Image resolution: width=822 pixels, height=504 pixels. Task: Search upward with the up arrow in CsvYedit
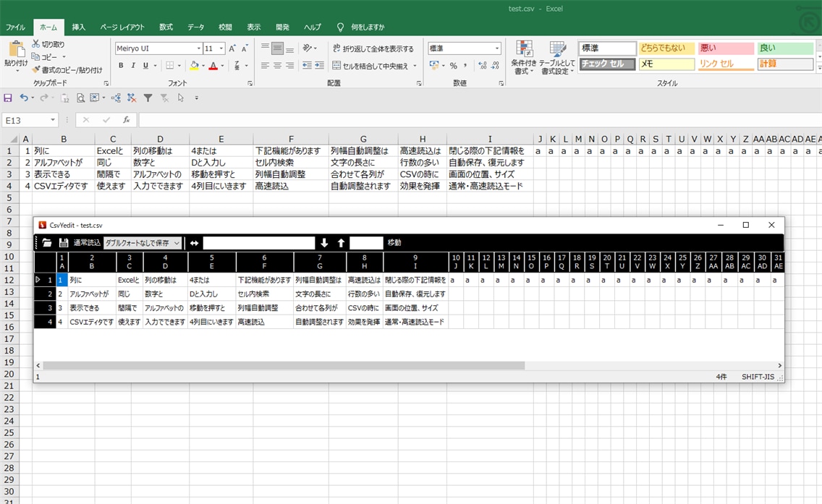[x=341, y=242]
